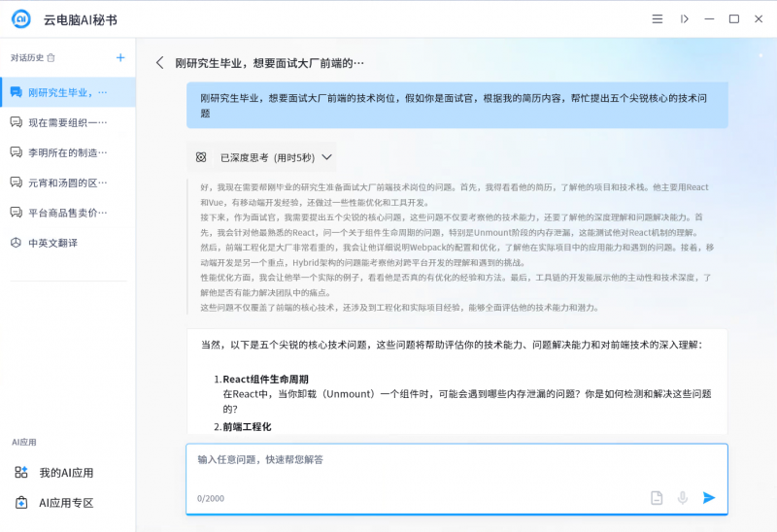
Task: Click the 云电脑AI秘书 app logo
Action: (x=20, y=18)
